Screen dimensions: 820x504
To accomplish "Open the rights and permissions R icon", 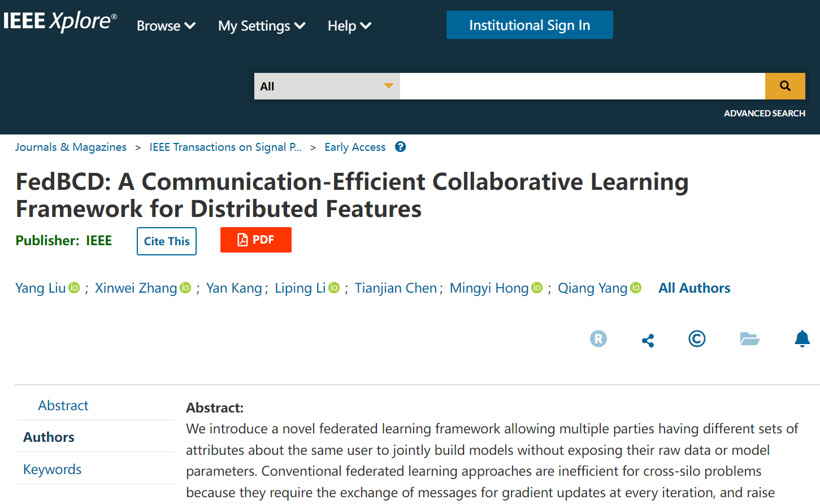I will [x=598, y=338].
